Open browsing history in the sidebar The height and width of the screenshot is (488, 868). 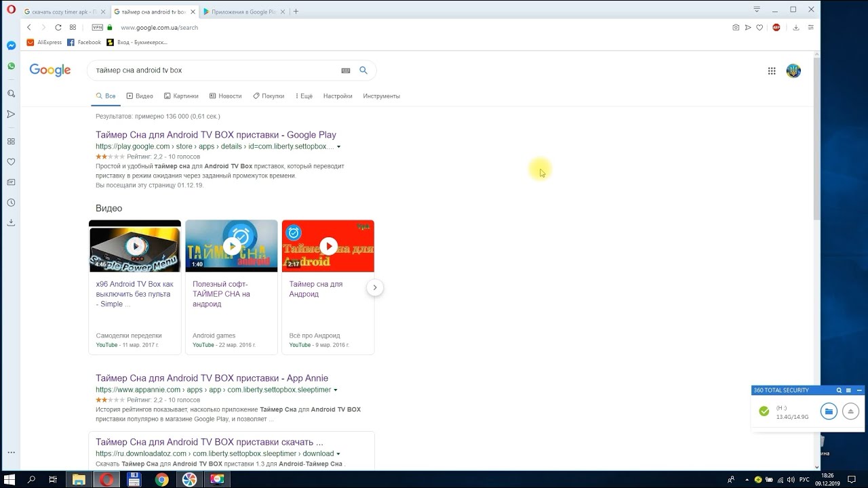click(11, 203)
